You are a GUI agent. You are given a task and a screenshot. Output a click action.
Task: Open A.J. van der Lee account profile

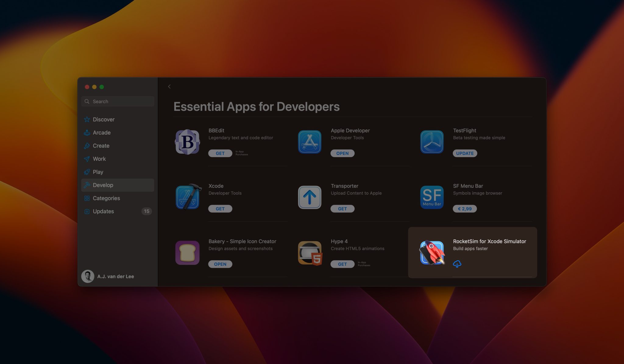(x=108, y=276)
